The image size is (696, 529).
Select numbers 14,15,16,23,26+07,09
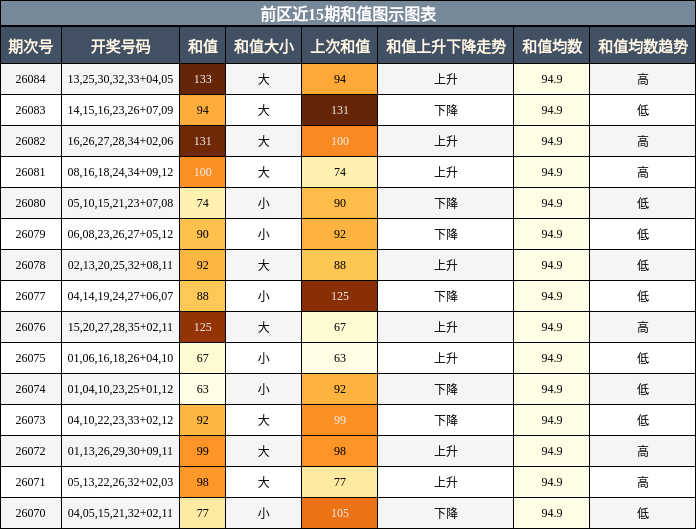point(120,110)
